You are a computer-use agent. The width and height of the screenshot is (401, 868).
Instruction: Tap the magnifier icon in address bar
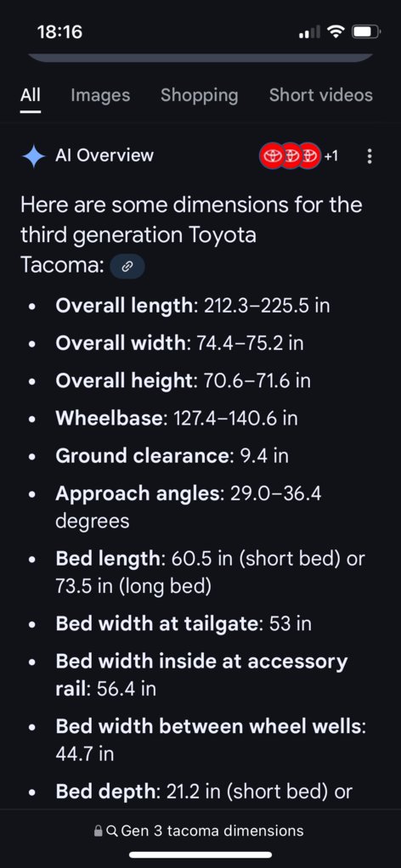[x=111, y=831]
